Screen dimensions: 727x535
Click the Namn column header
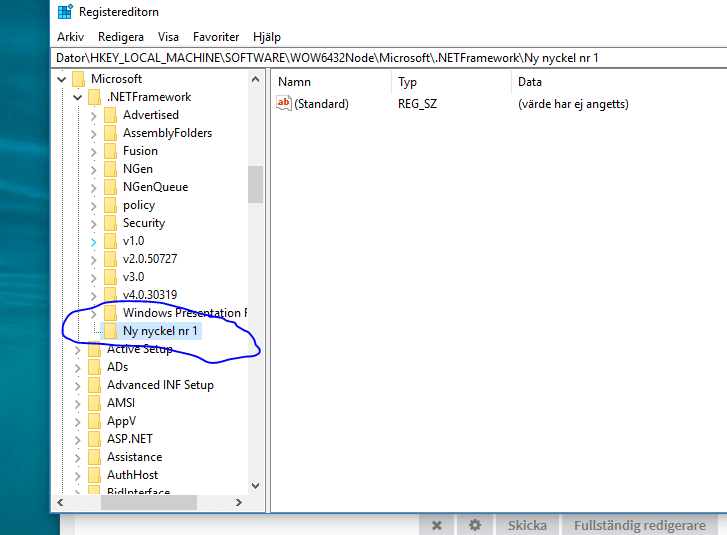point(294,82)
